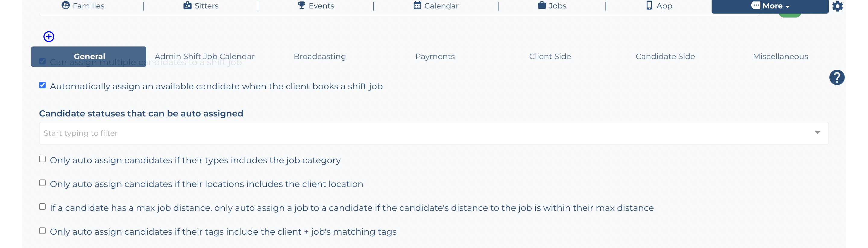868x248 pixels.
Task: Click the Jobs briefcase icon
Action: pos(542,5)
